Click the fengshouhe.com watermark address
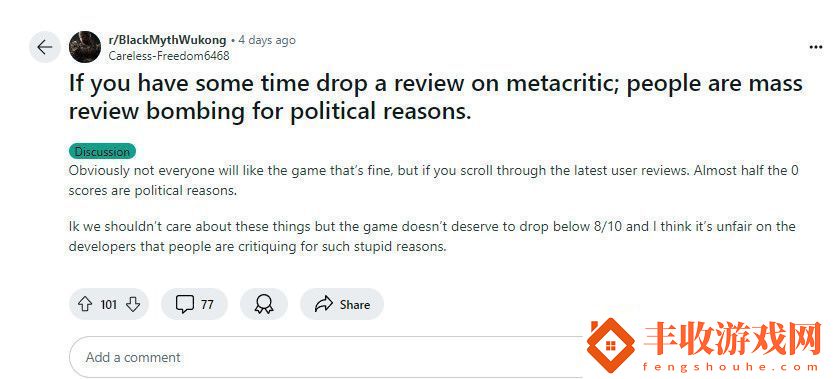The height and width of the screenshot is (379, 833). tap(730, 367)
